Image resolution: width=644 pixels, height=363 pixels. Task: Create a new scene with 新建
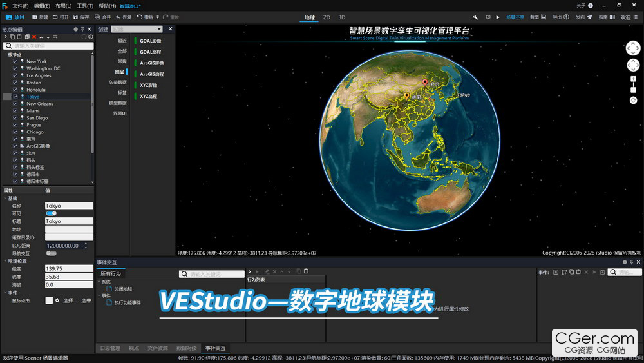[40, 17]
